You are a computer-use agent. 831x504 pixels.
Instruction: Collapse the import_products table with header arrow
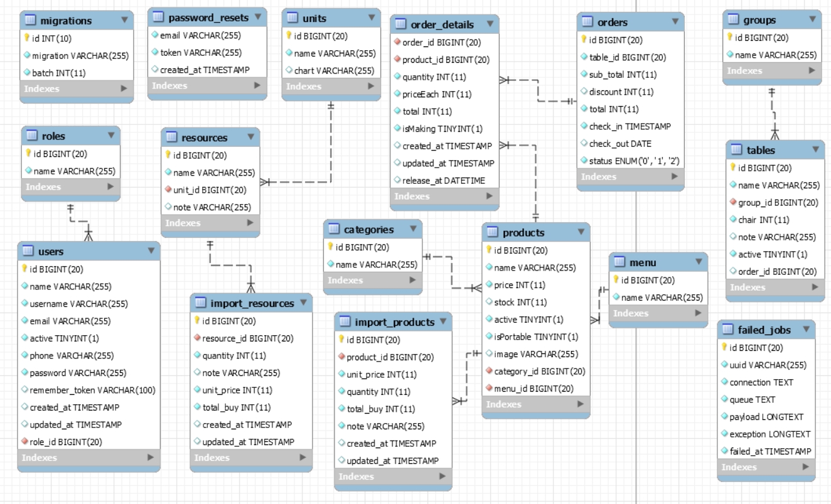point(442,322)
